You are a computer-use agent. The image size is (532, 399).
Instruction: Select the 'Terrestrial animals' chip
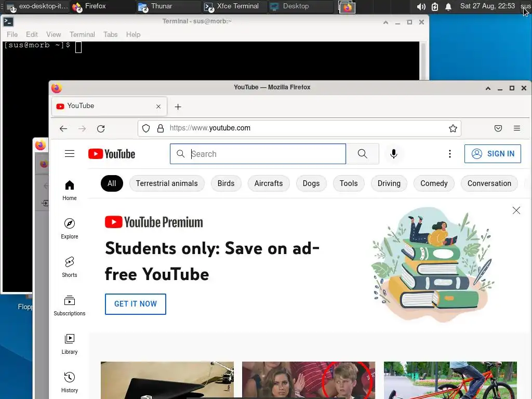(167, 183)
